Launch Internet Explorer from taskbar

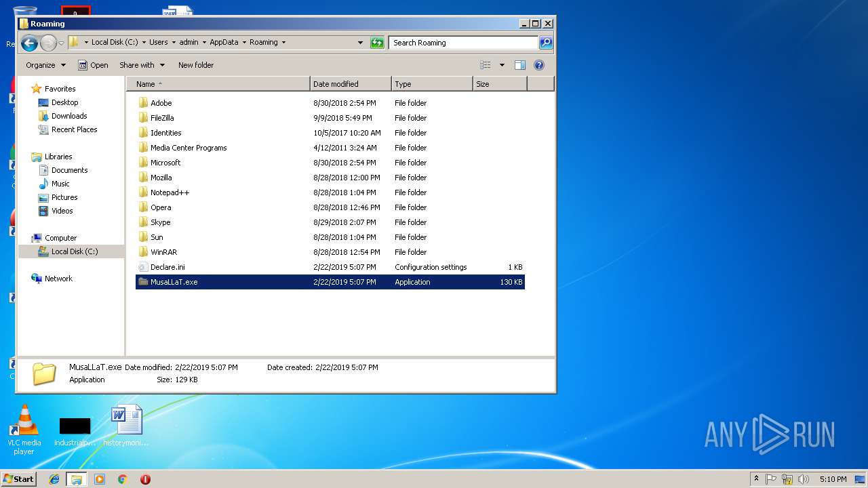[x=55, y=479]
